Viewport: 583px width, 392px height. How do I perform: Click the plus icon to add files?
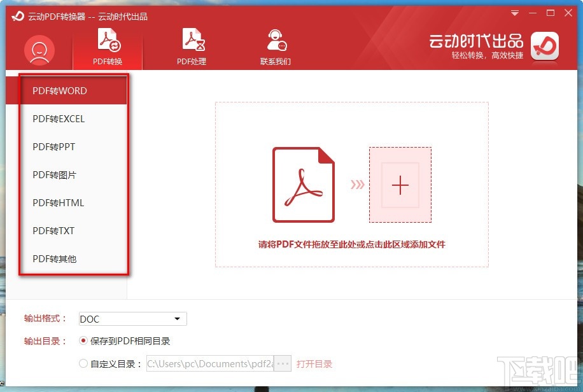pyautogui.click(x=400, y=185)
